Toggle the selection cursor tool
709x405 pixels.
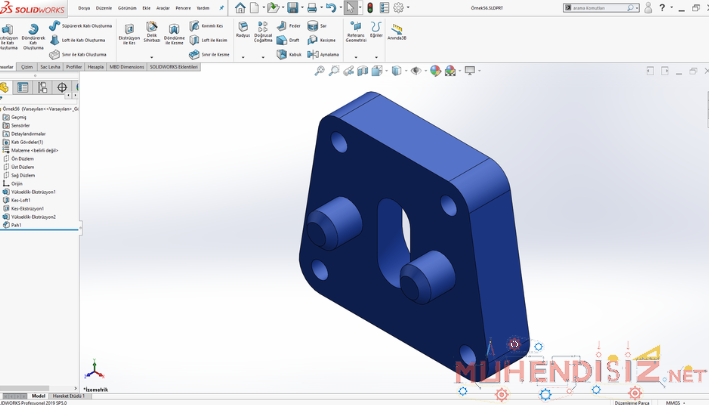pyautogui.click(x=350, y=8)
